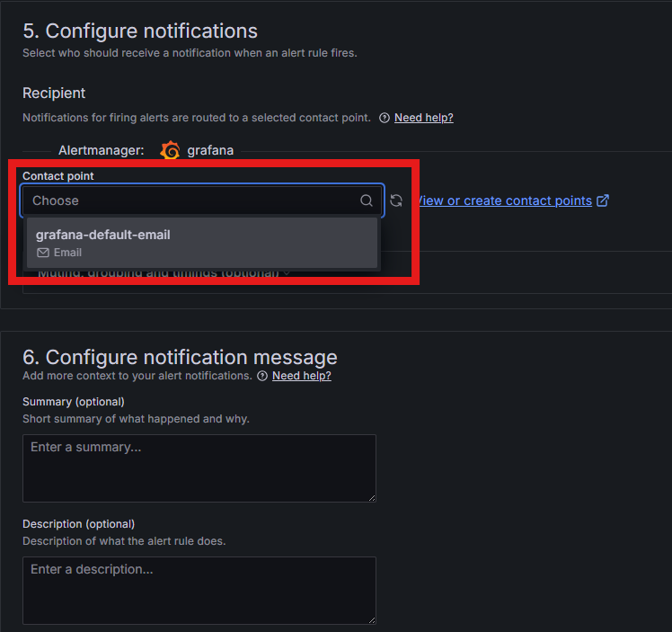Select the grafana-default-email contact point option
672x632 pixels.
coord(202,243)
